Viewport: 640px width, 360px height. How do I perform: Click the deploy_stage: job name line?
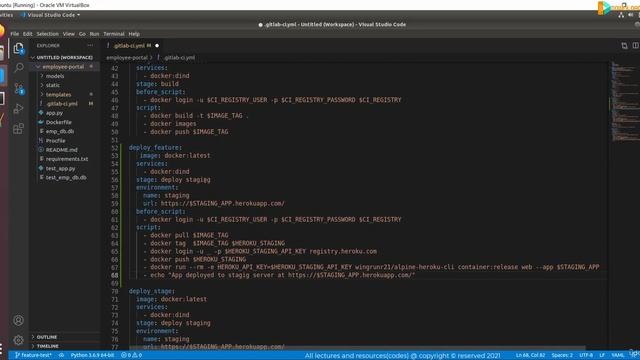151,291
